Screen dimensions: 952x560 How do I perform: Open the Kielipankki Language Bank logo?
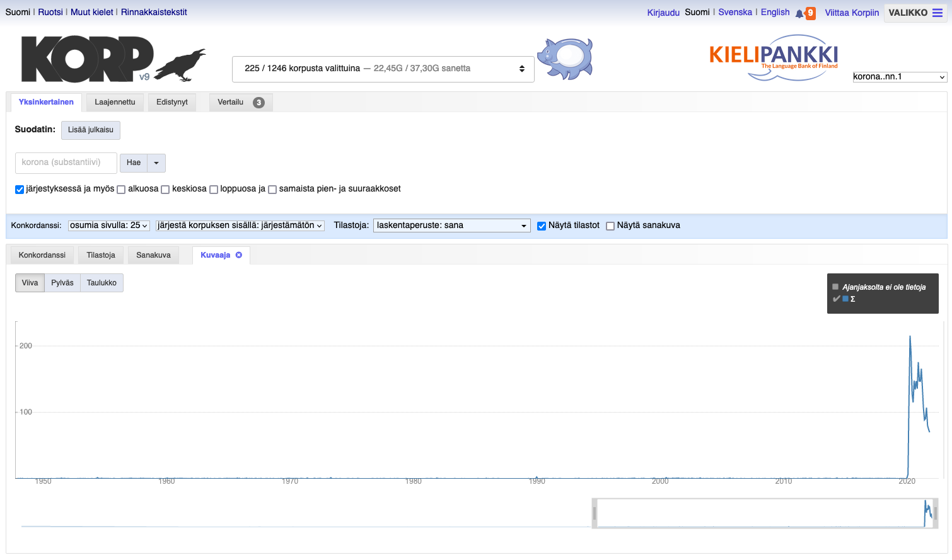click(774, 57)
